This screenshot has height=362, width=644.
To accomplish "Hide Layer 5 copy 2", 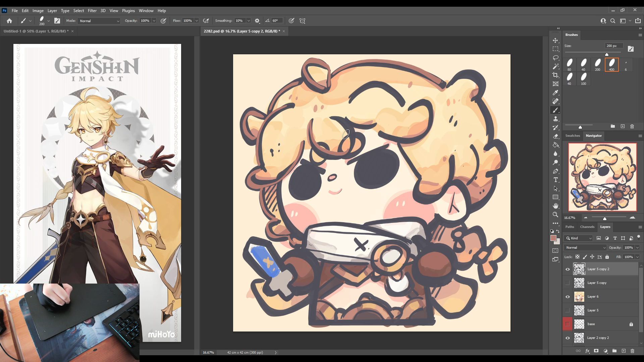I will pos(568,269).
